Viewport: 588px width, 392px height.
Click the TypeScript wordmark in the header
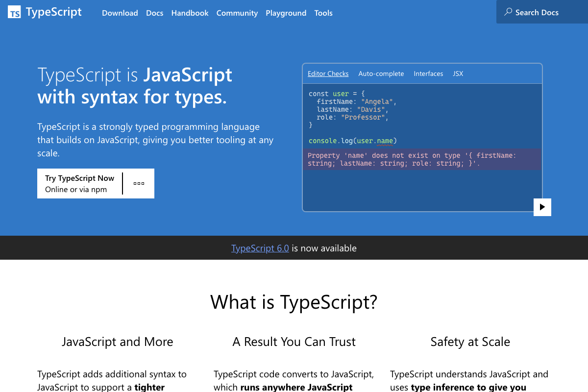point(53,12)
